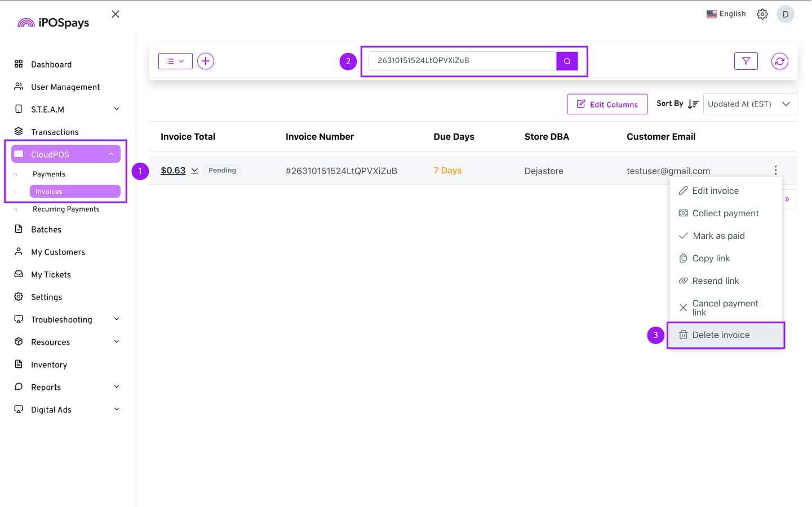Image resolution: width=812 pixels, height=507 pixels.
Task: Click the user avatar D icon
Action: pyautogui.click(x=785, y=14)
